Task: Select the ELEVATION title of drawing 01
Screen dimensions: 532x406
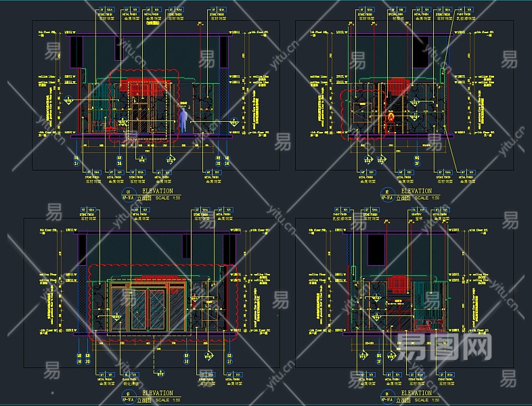Action: (158, 191)
